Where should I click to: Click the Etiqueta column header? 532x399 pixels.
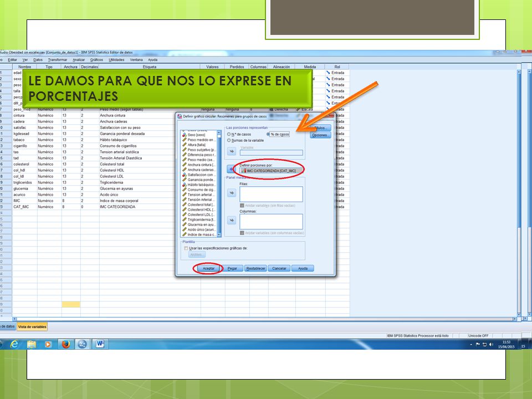pyautogui.click(x=150, y=67)
